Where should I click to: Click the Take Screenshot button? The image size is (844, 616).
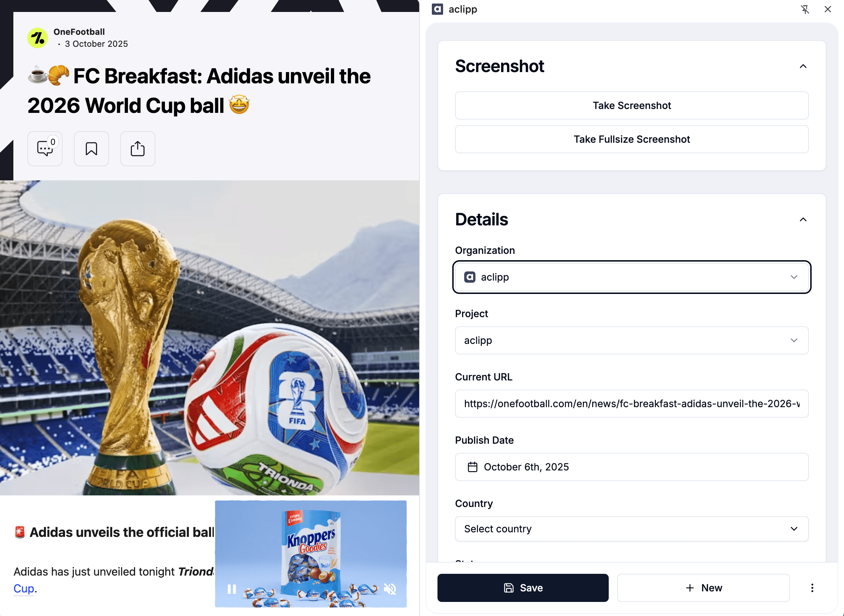(631, 105)
